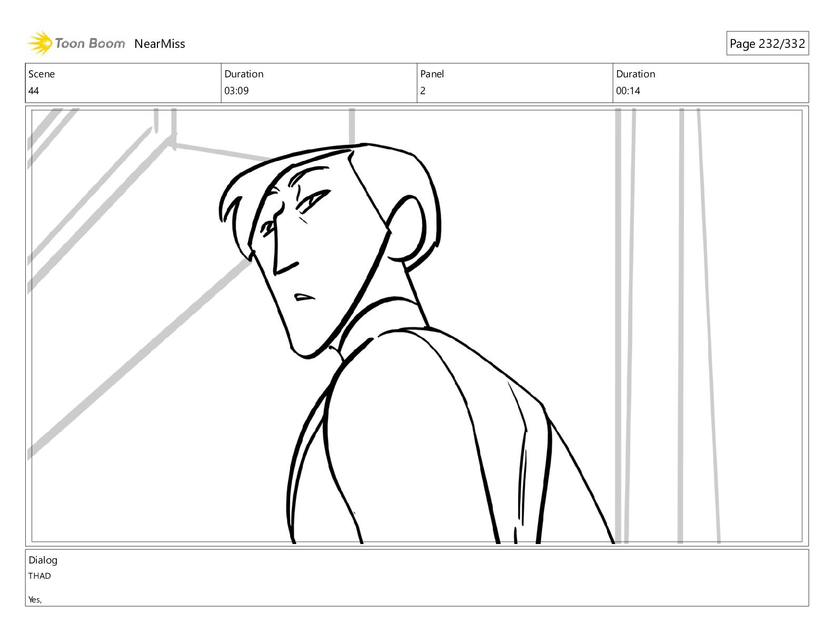Click the scene number 44
Image resolution: width=834 pixels, height=644 pixels.
tap(34, 90)
